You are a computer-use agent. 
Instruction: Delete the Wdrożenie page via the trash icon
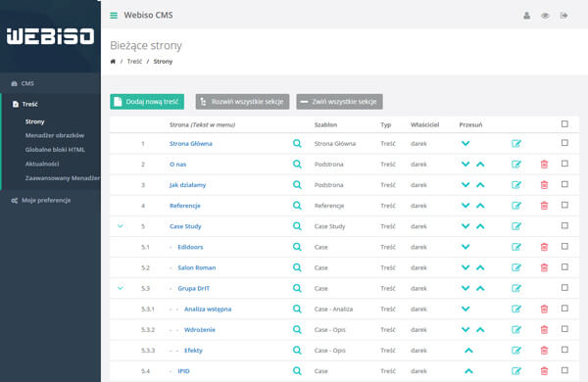(x=544, y=329)
